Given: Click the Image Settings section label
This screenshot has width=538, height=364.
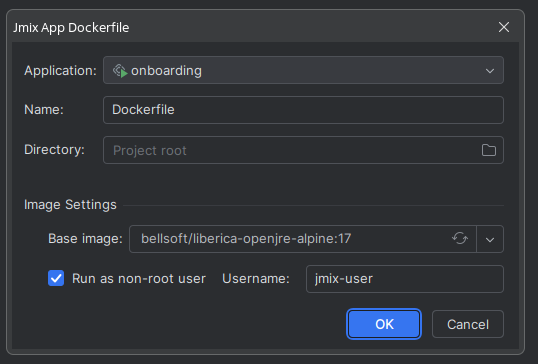Looking at the screenshot, I should [70, 204].
